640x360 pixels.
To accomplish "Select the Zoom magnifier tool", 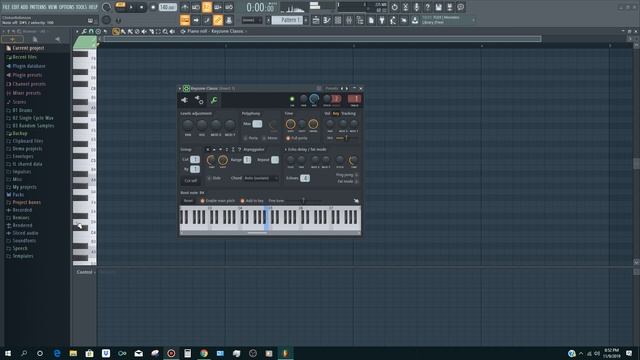I will [x=165, y=31].
